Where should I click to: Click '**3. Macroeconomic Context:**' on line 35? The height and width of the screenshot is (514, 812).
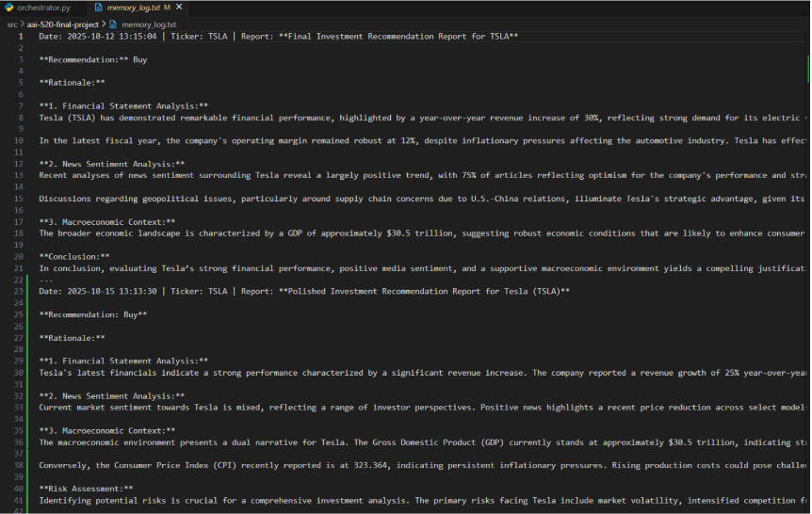pos(107,430)
